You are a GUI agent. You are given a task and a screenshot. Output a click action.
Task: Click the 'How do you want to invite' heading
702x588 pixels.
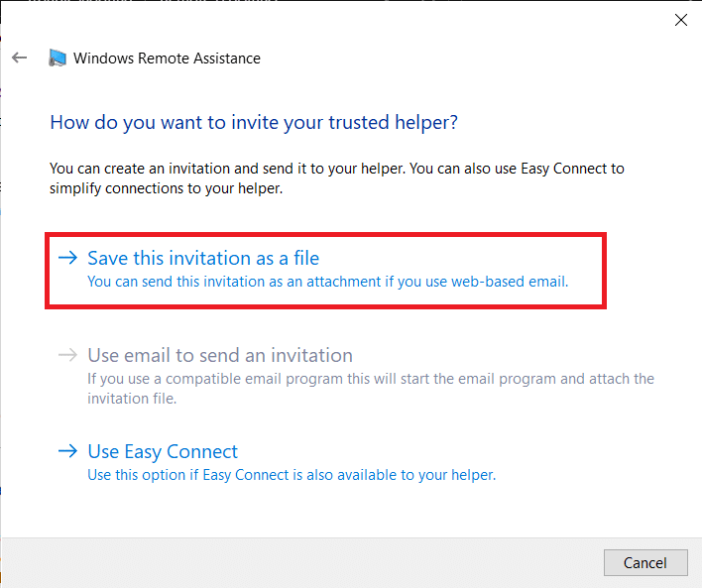pyautogui.click(x=254, y=123)
